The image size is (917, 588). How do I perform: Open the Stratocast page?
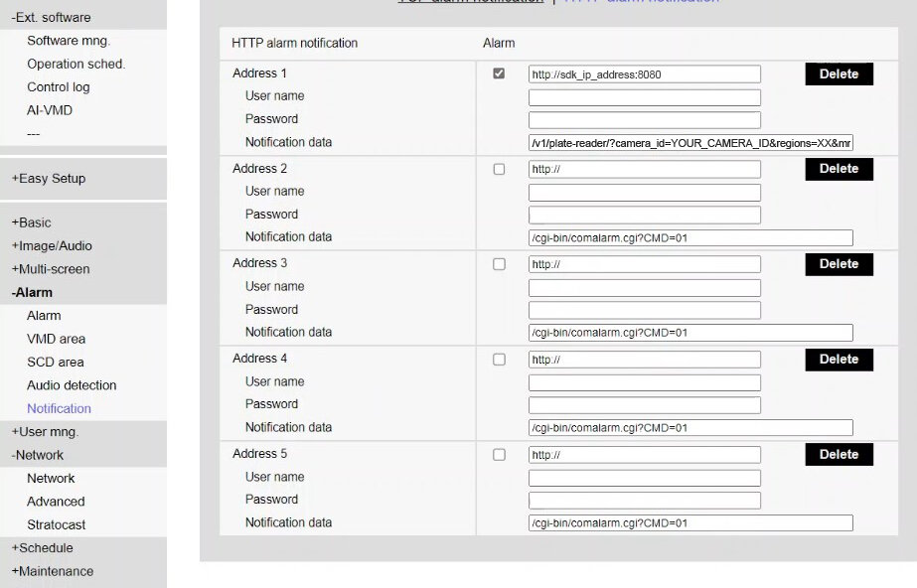(57, 524)
